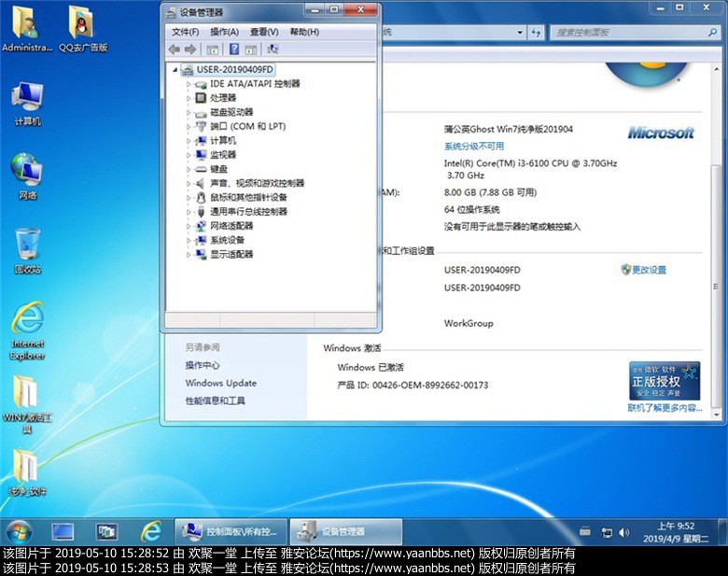Viewport: 728px width, 576px height.
Task: Expand the 显示适配器 branch arrow
Action: pyautogui.click(x=189, y=255)
